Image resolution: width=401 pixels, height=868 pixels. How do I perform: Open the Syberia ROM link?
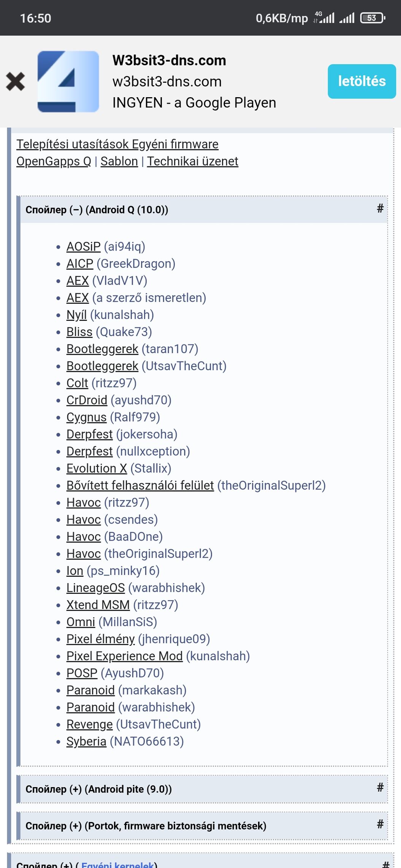(x=86, y=741)
